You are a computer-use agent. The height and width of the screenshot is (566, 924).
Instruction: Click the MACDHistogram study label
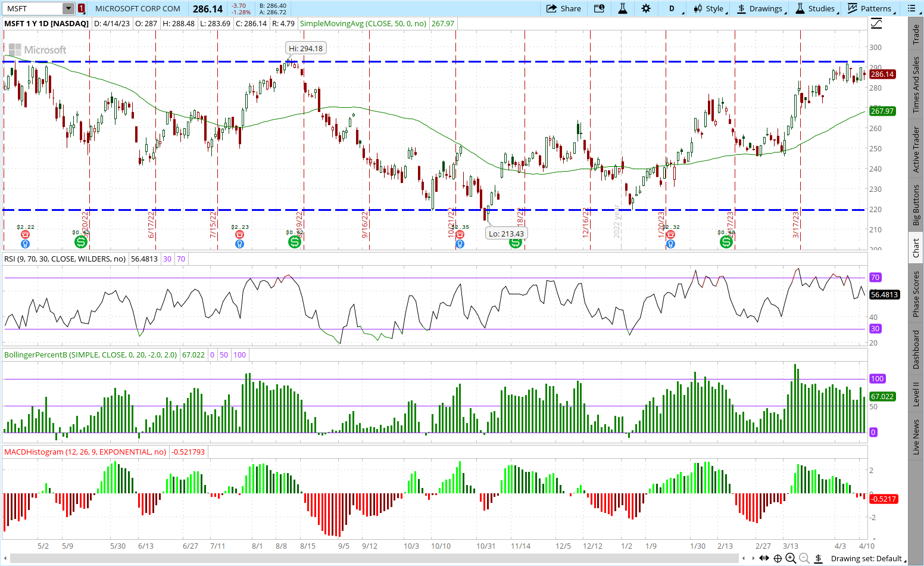(x=85, y=452)
